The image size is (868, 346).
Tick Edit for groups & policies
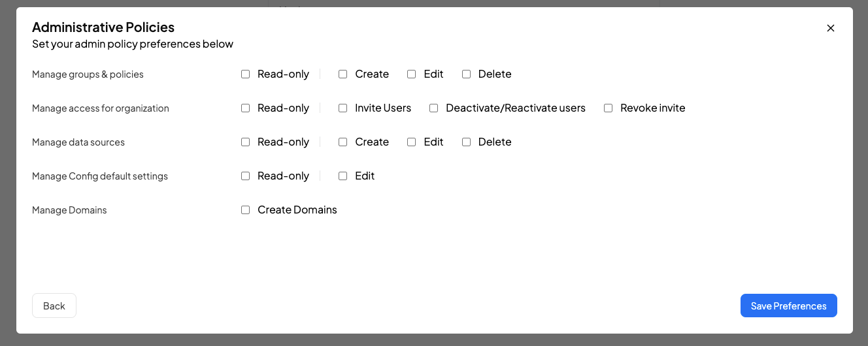[412, 74]
